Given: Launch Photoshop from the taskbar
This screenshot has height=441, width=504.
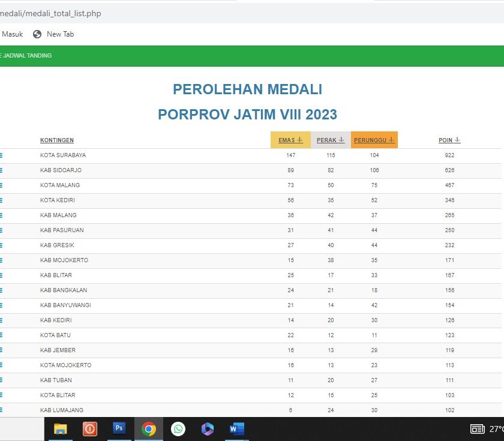Looking at the screenshot, I should (119, 429).
